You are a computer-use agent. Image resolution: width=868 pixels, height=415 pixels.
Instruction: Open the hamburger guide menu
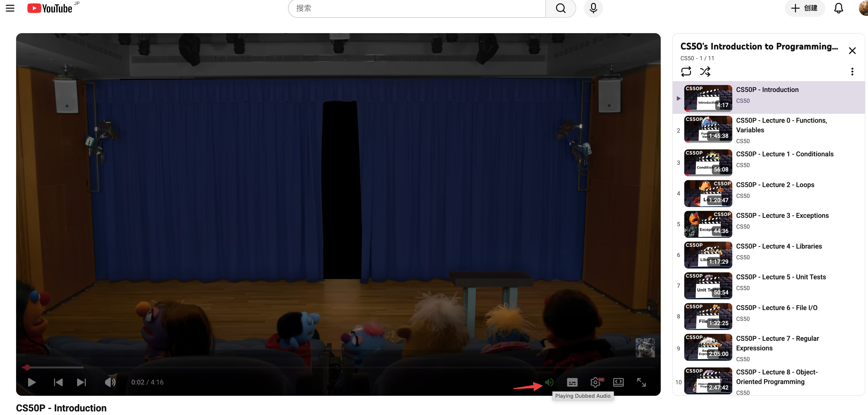[10, 8]
